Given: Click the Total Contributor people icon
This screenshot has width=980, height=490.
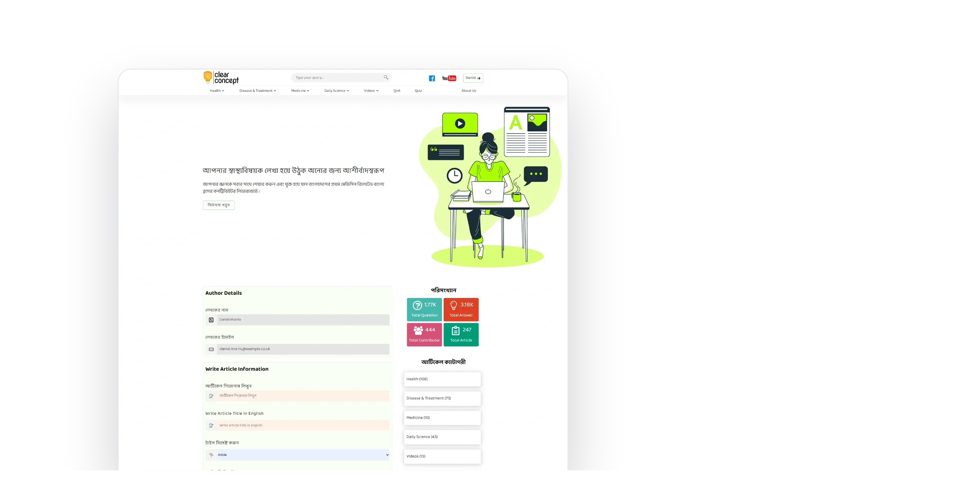Looking at the screenshot, I should [x=418, y=330].
